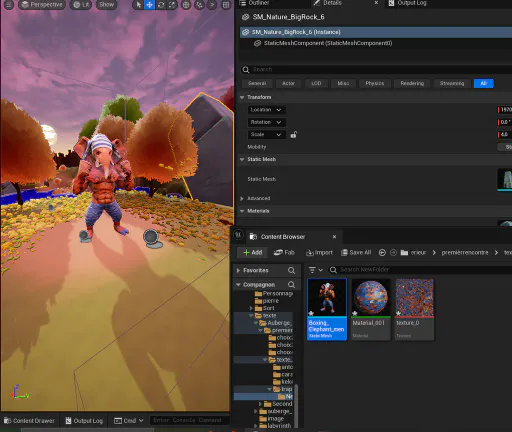The height and width of the screenshot is (432, 512).
Task: Open Output Log from the status bar
Action: click(x=84, y=421)
